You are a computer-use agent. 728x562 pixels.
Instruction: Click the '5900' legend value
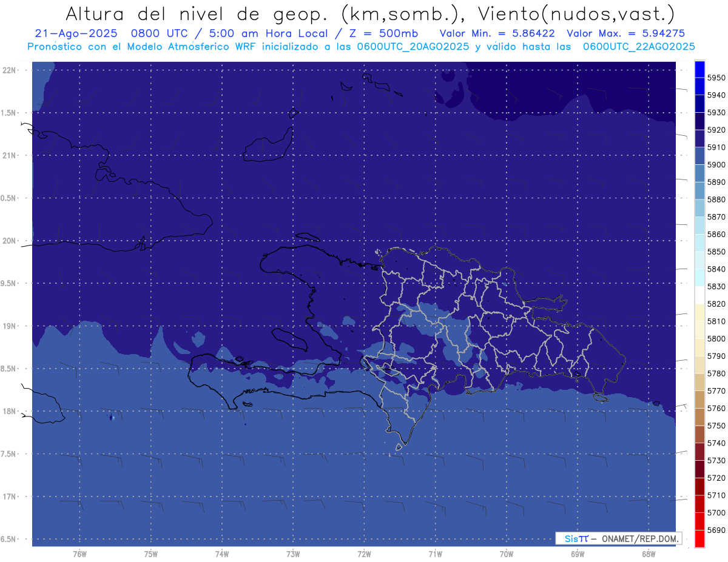[716, 164]
